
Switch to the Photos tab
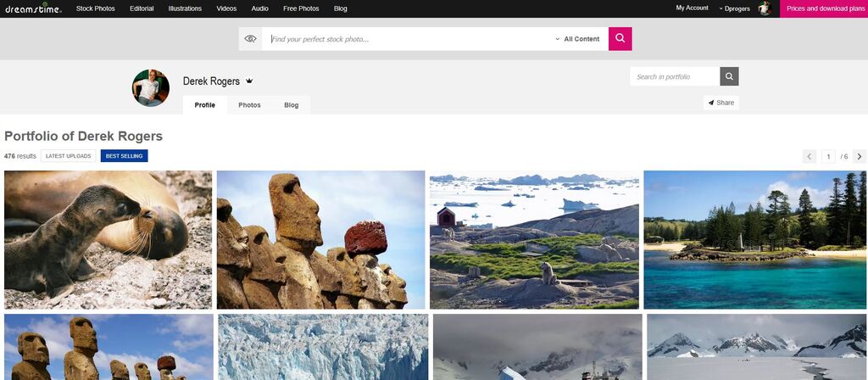[x=249, y=105]
